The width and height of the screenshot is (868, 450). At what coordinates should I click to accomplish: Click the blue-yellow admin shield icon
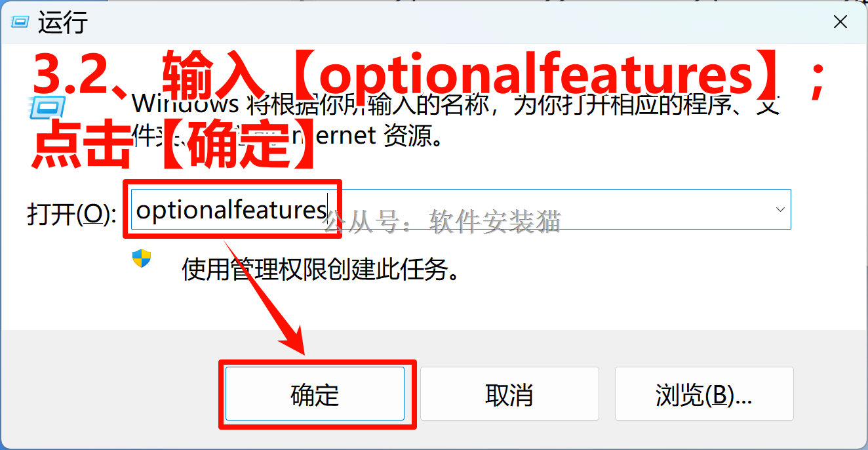coord(142,258)
